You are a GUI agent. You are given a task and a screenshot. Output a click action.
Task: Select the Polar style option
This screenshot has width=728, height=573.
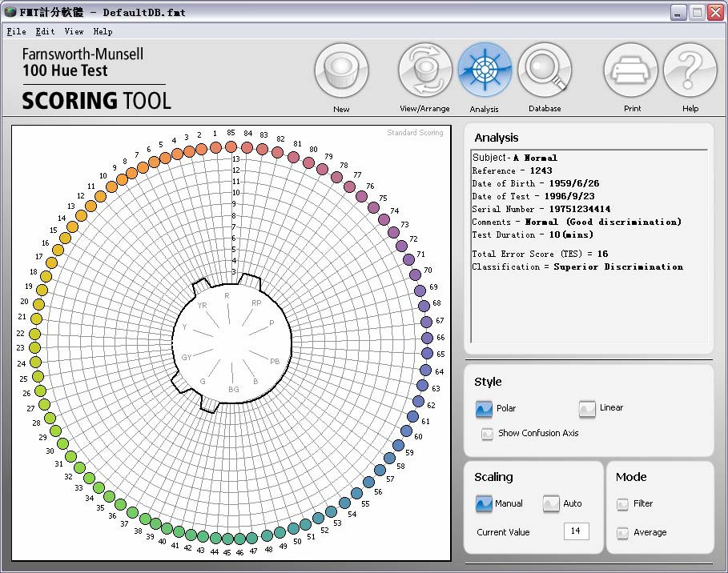pos(484,409)
